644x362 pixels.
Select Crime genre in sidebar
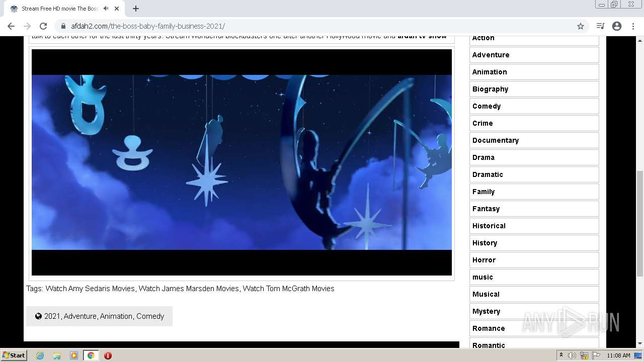coord(534,123)
